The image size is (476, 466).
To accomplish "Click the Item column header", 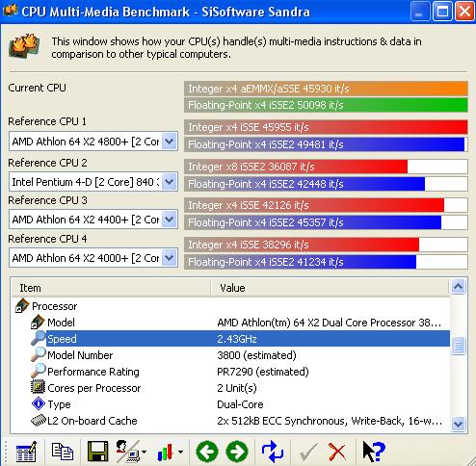I will [x=111, y=288].
